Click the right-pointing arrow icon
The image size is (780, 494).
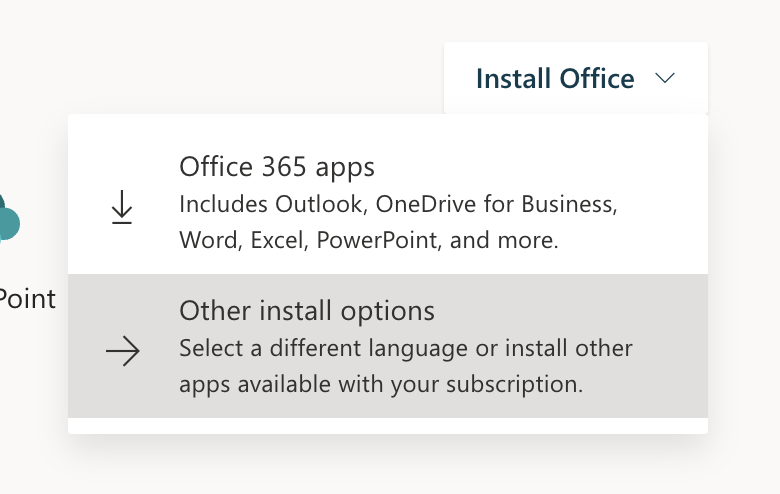point(123,351)
